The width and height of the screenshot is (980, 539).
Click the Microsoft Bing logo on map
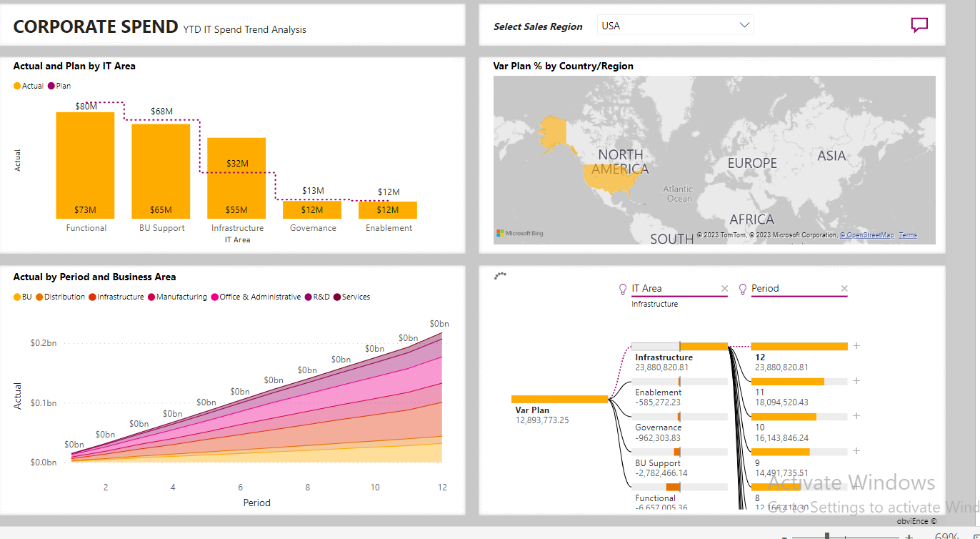(x=520, y=234)
